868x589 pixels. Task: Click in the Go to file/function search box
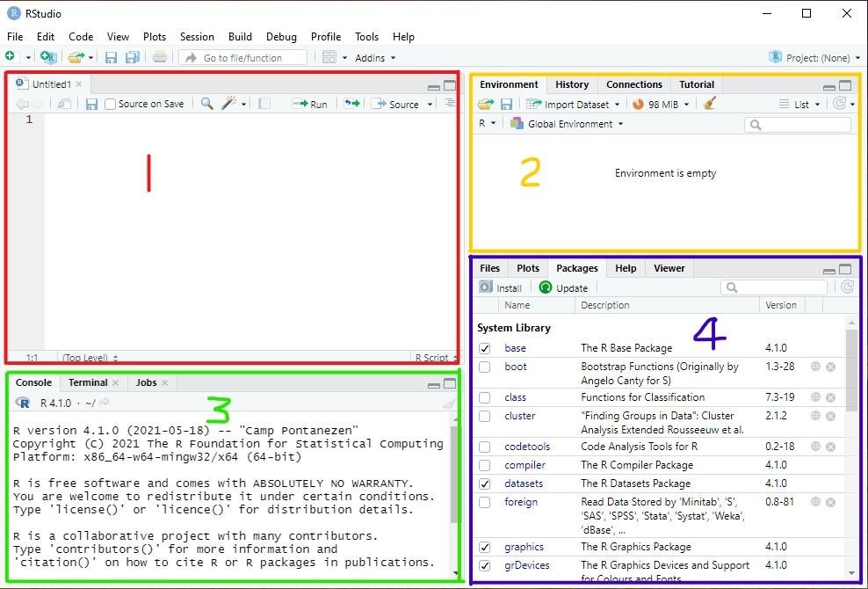pyautogui.click(x=246, y=57)
